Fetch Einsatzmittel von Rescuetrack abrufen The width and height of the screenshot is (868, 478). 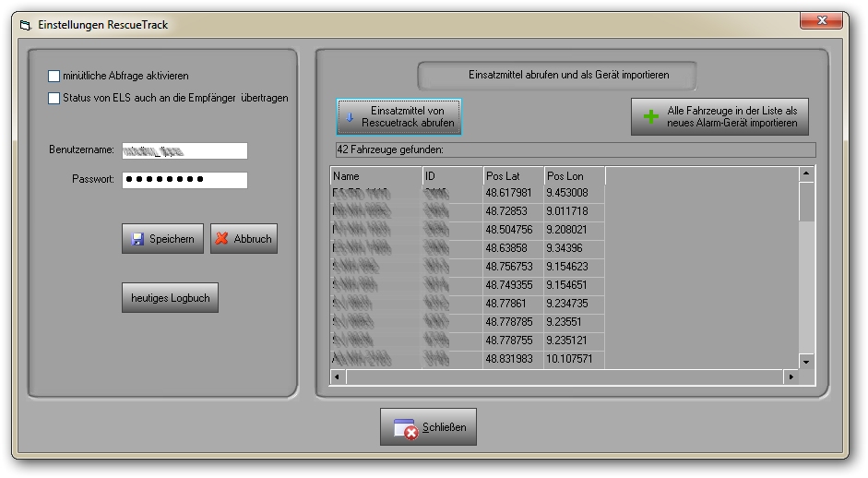click(399, 117)
